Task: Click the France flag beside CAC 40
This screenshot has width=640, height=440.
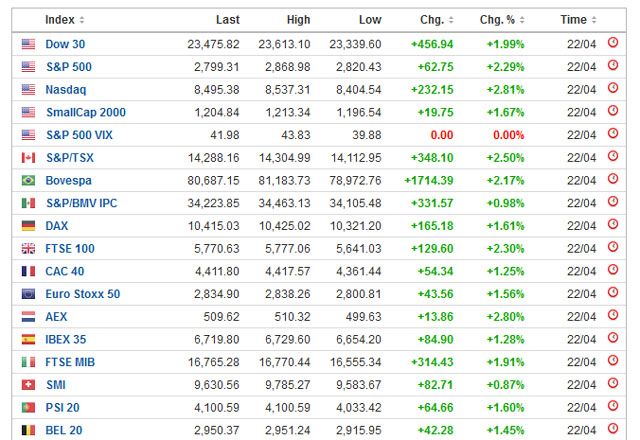Action: click(x=28, y=271)
